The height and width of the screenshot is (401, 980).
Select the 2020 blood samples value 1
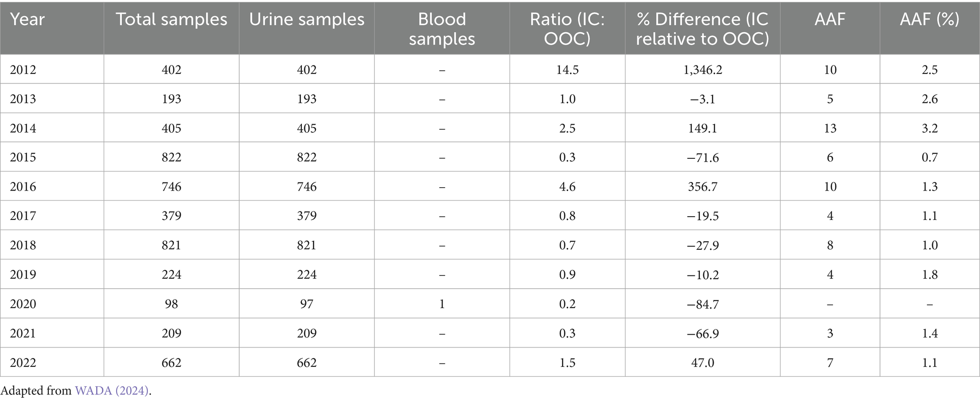point(442,304)
